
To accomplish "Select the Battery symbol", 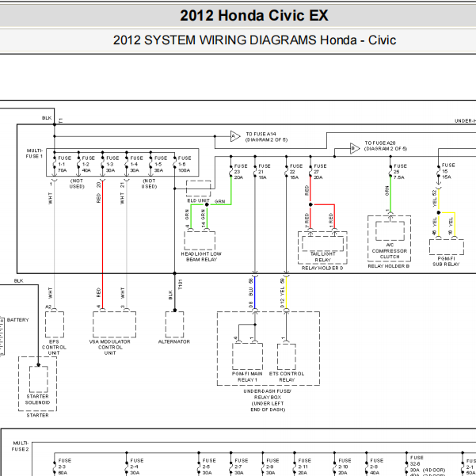I will (2, 337).
